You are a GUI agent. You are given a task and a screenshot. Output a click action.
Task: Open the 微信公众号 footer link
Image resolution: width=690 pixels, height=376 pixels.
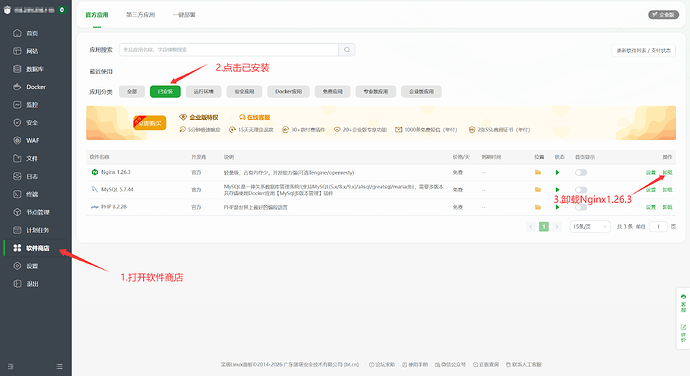pyautogui.click(x=450, y=365)
